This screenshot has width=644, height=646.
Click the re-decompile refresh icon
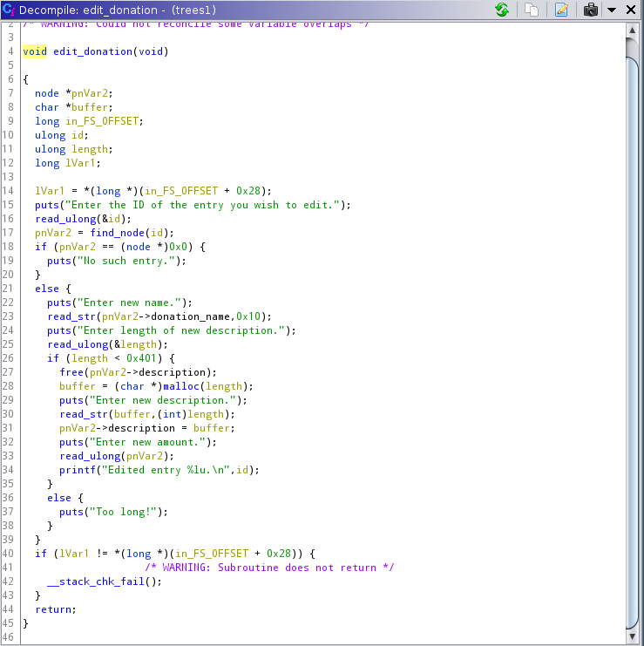pyautogui.click(x=502, y=10)
